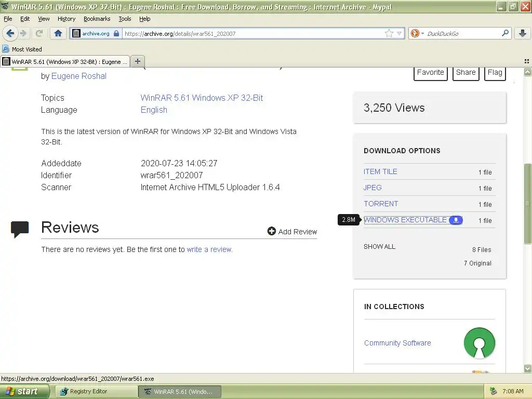Click the wrar561_202007 identifier value
This screenshot has width=532, height=399.
point(171,176)
